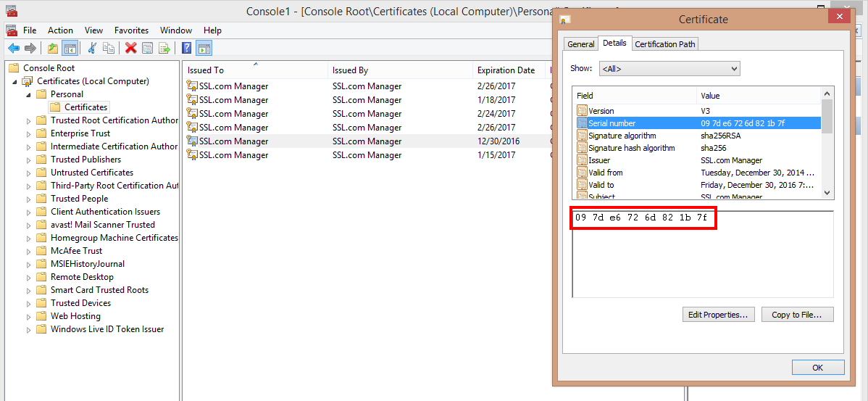Click the blue Help toolbar icon
The height and width of the screenshot is (401, 868).
[x=187, y=48]
